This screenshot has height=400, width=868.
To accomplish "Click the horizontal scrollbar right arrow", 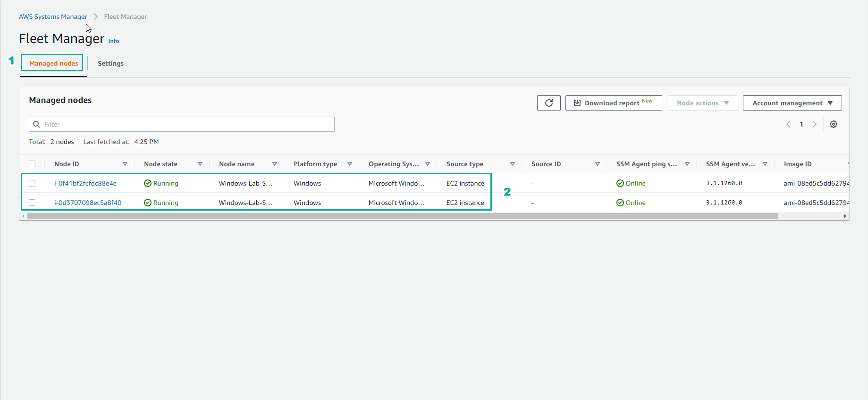I will tap(845, 216).
